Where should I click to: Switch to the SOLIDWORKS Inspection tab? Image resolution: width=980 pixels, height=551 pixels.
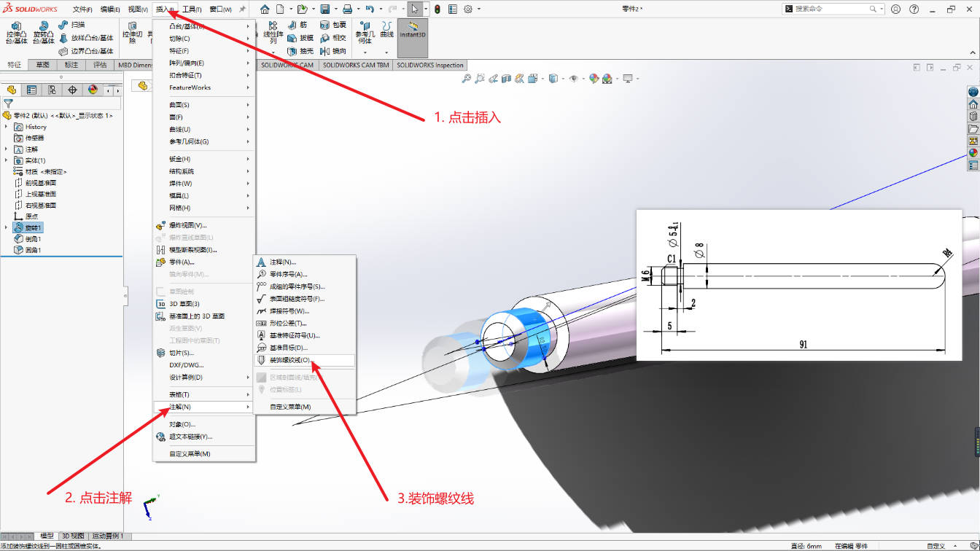pos(430,65)
